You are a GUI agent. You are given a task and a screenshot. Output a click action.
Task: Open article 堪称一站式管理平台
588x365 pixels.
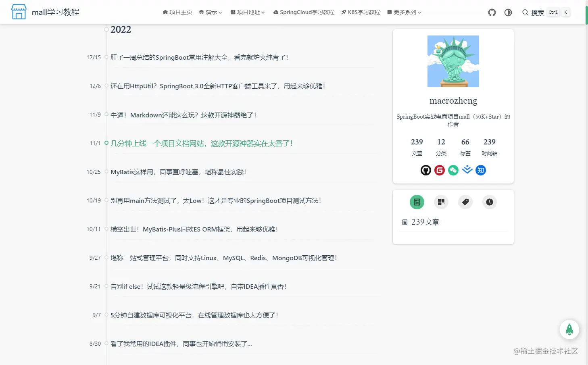tap(224, 258)
